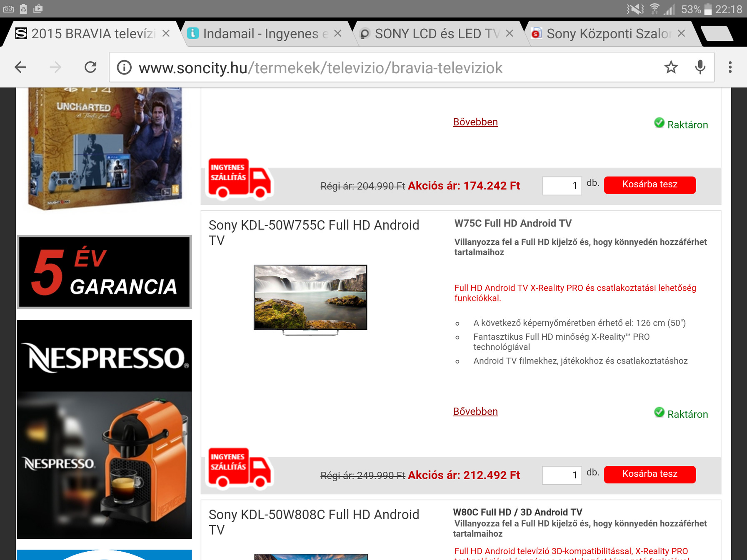Bookmark this page with the star
Screen dimensions: 747x560
pos(671,67)
